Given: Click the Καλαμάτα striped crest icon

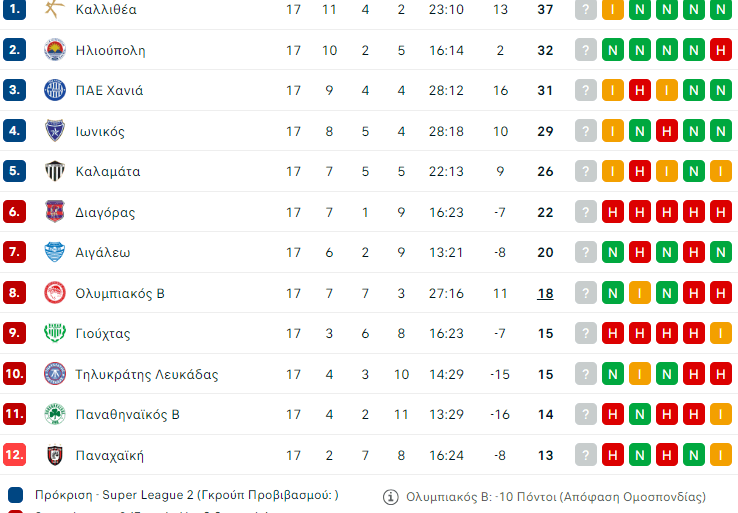Looking at the screenshot, I should coord(54,171).
